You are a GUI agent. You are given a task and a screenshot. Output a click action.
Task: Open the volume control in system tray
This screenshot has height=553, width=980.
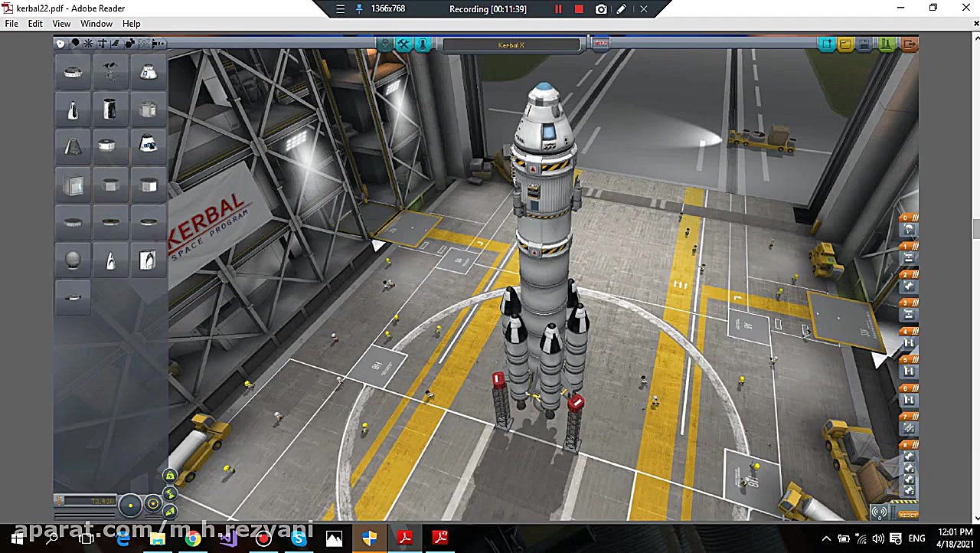pyautogui.click(x=878, y=538)
